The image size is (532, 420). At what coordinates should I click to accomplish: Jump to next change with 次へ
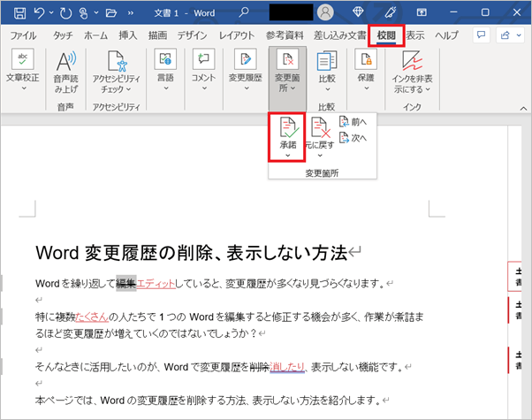353,137
